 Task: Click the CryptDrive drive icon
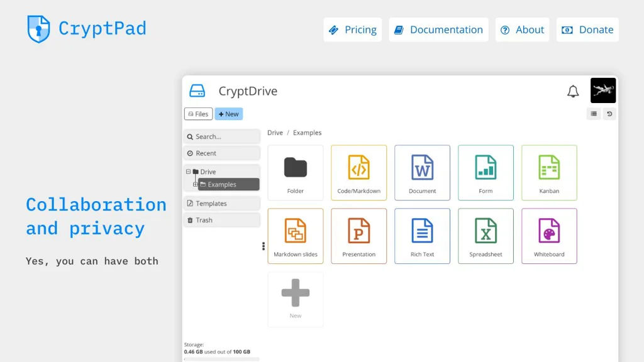tap(197, 90)
